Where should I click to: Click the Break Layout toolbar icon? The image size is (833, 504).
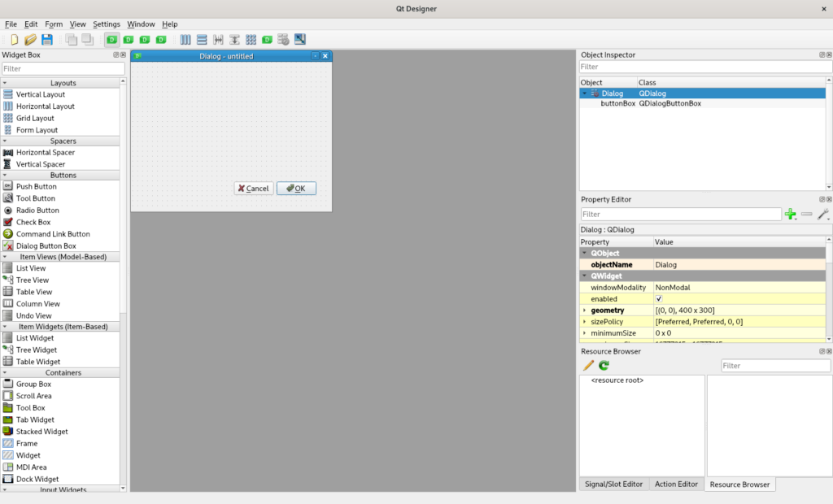(x=284, y=39)
